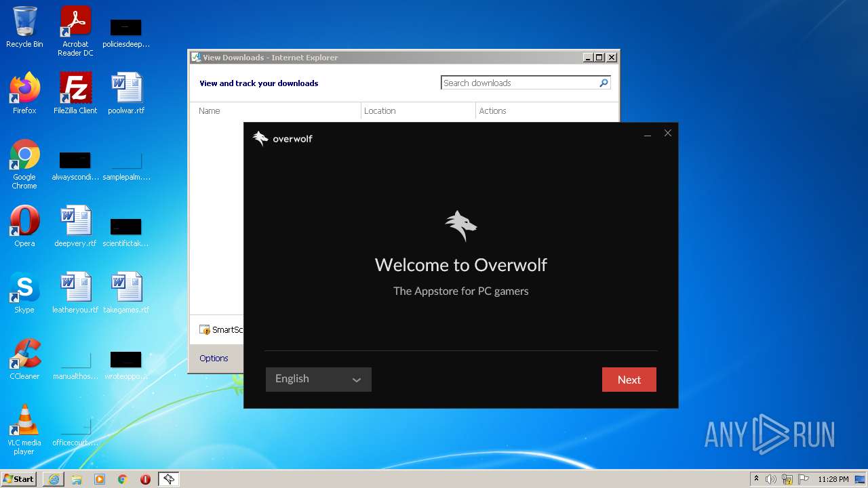Open media player icon in taskbar

click(100, 479)
